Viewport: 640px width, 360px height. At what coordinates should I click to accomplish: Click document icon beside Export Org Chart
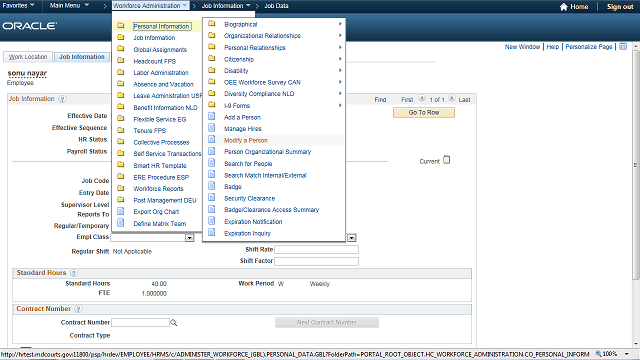[121, 211]
